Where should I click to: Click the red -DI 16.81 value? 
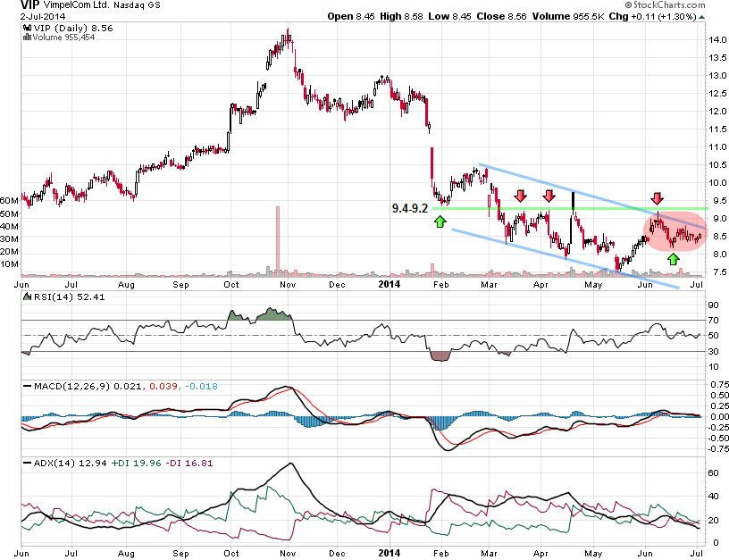189,464
